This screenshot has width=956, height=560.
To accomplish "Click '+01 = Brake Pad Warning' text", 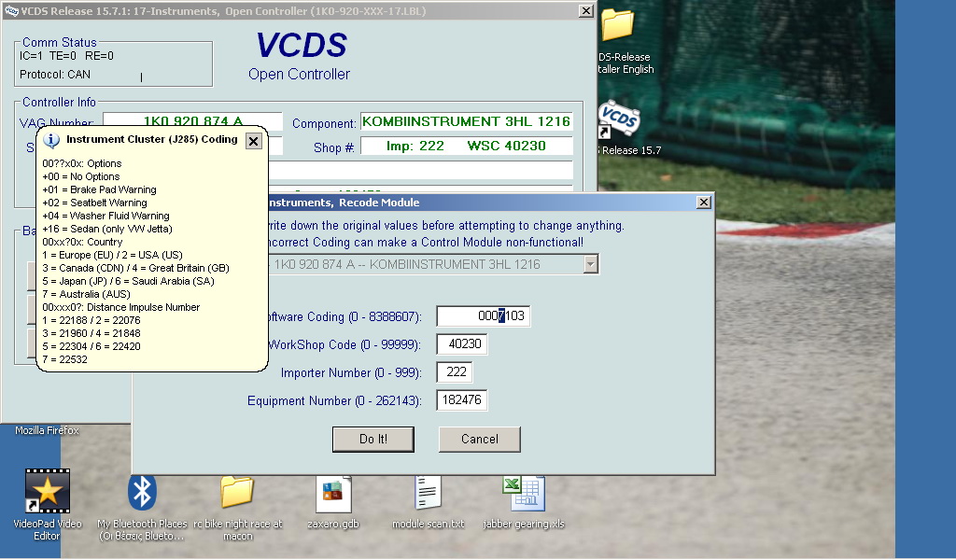I will point(99,189).
